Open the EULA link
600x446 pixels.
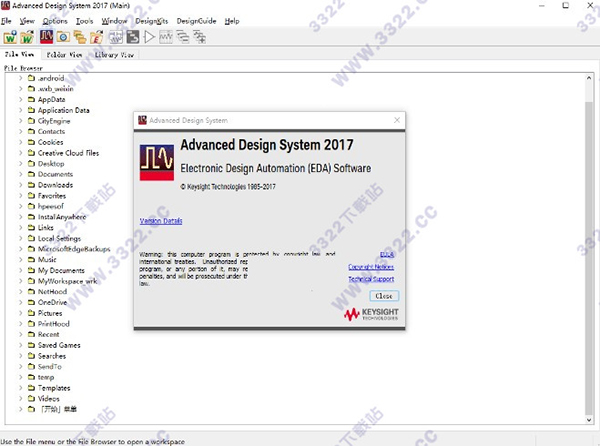click(x=387, y=254)
